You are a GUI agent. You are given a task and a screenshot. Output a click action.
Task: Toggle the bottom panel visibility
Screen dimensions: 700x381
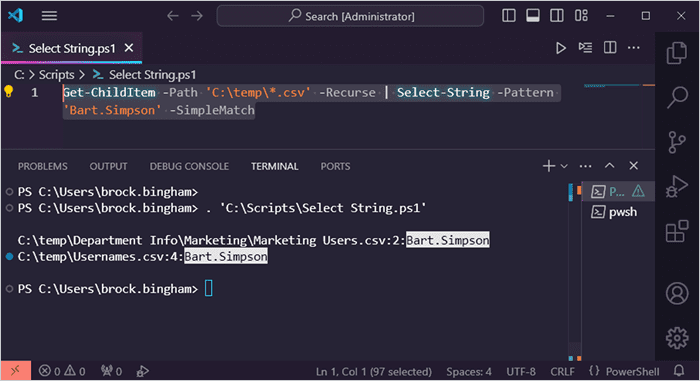[x=533, y=16]
